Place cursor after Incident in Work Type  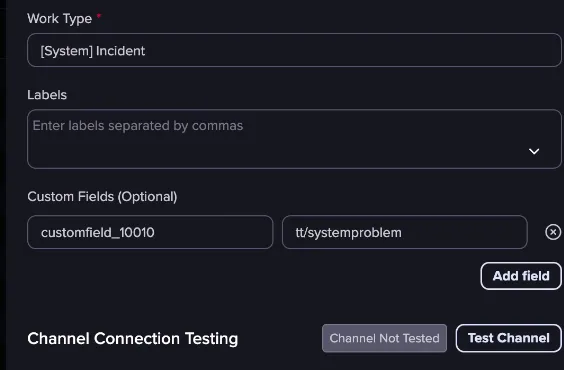tap(146, 51)
